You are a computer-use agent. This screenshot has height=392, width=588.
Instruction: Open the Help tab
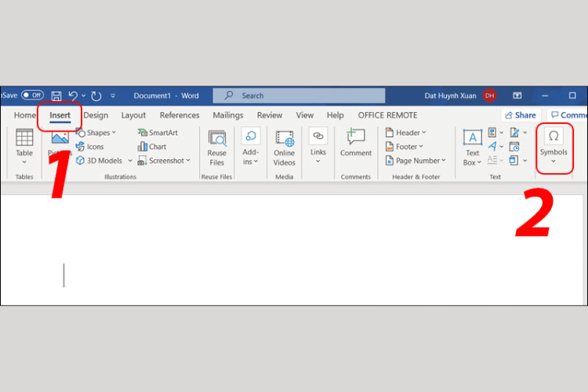[335, 115]
